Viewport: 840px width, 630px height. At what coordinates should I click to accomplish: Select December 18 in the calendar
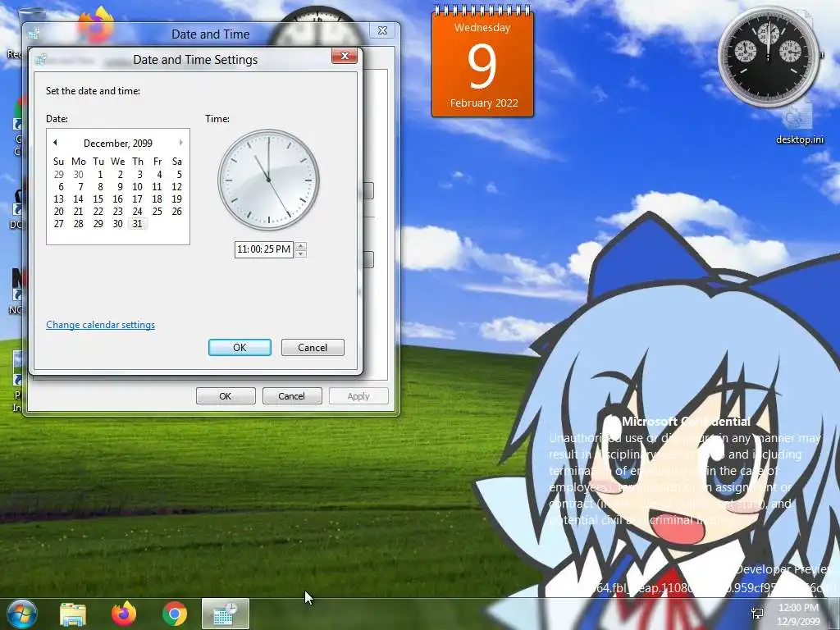coord(157,199)
